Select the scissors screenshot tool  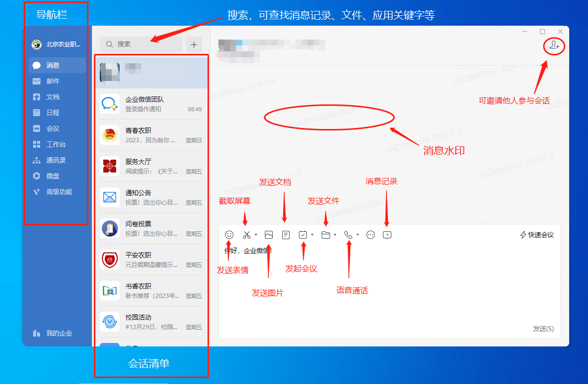point(247,235)
